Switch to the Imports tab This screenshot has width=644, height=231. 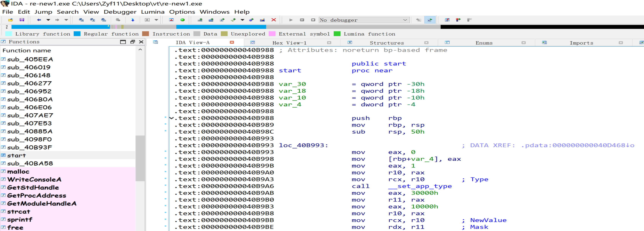coord(581,43)
